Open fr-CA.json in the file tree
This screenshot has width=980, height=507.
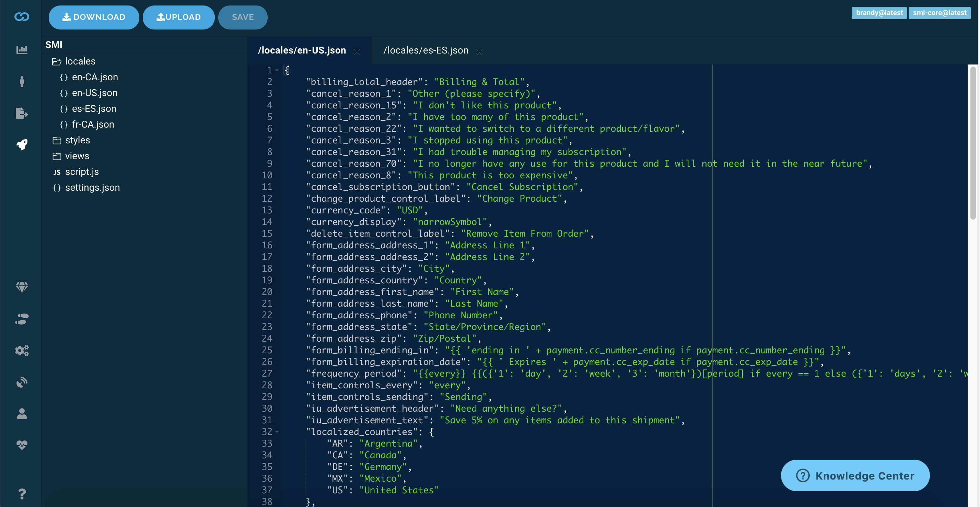point(93,125)
